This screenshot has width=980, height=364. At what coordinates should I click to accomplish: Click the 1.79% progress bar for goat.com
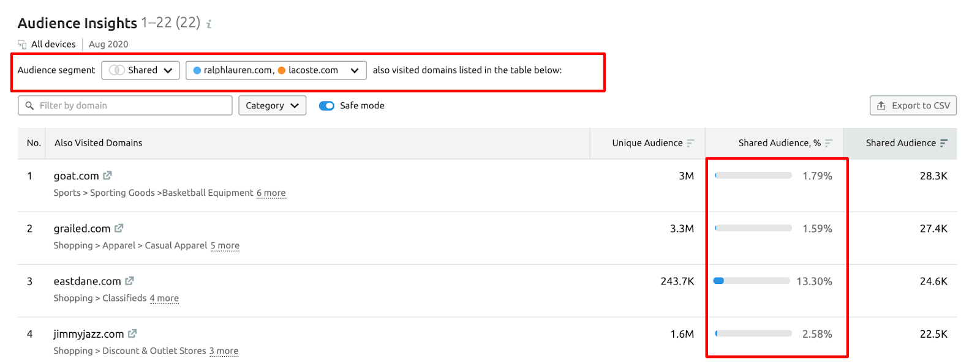click(753, 176)
